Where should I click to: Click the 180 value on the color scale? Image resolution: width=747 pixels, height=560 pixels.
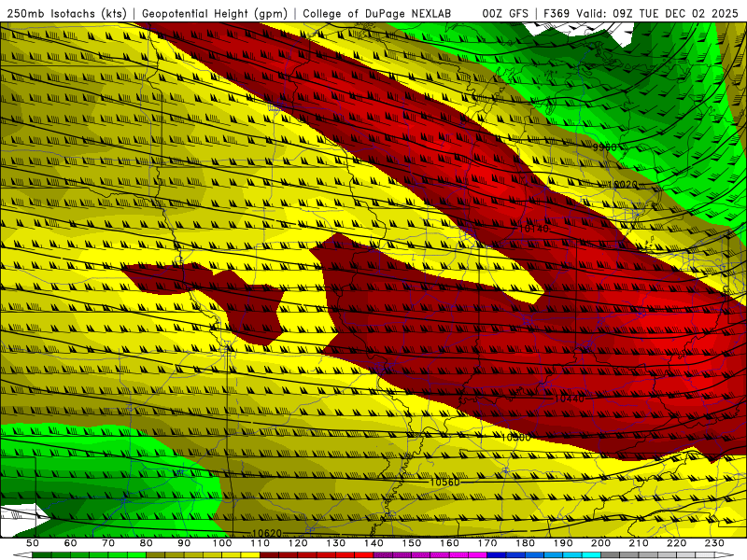coord(525,543)
